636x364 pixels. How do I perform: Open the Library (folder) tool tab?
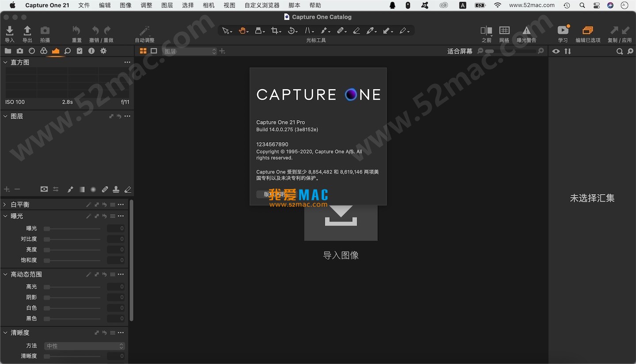tap(8, 50)
